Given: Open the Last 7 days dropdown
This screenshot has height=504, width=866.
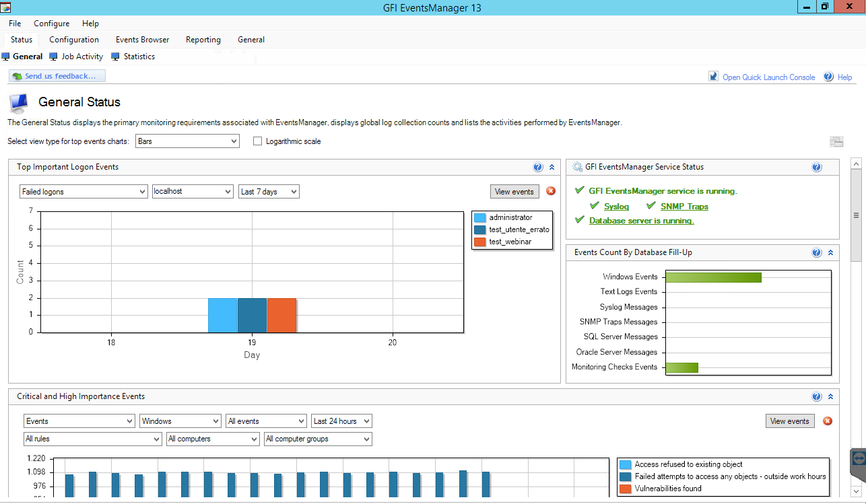Looking at the screenshot, I should pos(269,192).
